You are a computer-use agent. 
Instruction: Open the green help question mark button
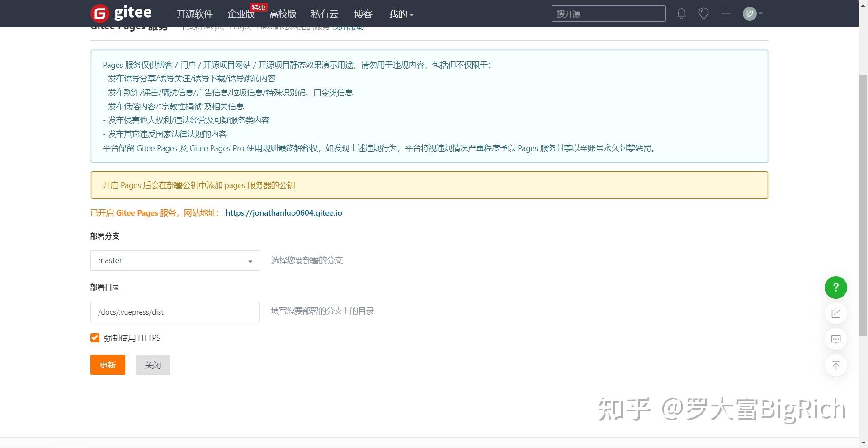[835, 288]
